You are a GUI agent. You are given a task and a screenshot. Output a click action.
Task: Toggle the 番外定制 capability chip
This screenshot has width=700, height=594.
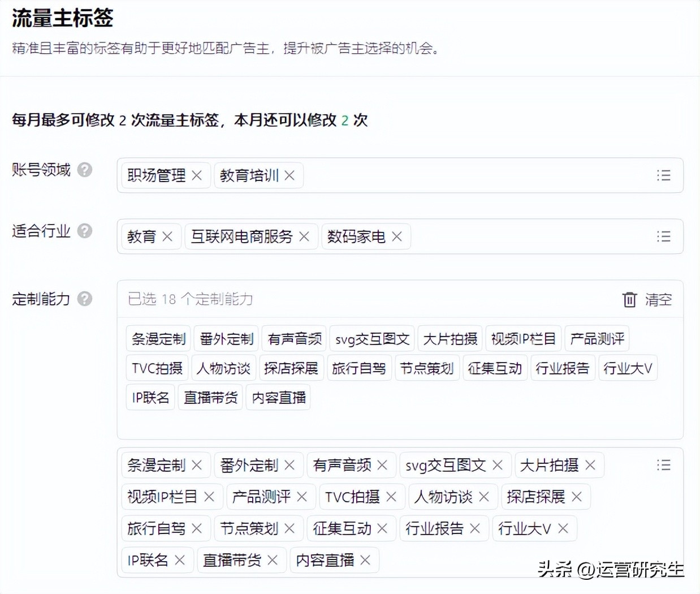[x=226, y=338]
